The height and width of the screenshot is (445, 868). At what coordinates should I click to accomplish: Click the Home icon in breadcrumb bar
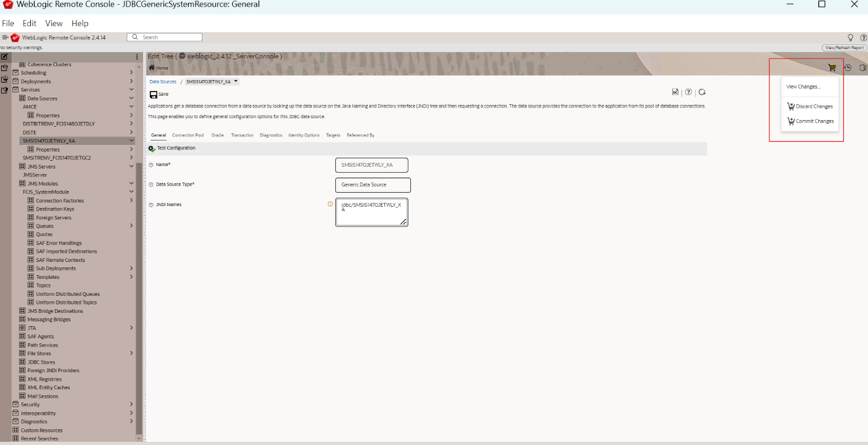(x=152, y=68)
